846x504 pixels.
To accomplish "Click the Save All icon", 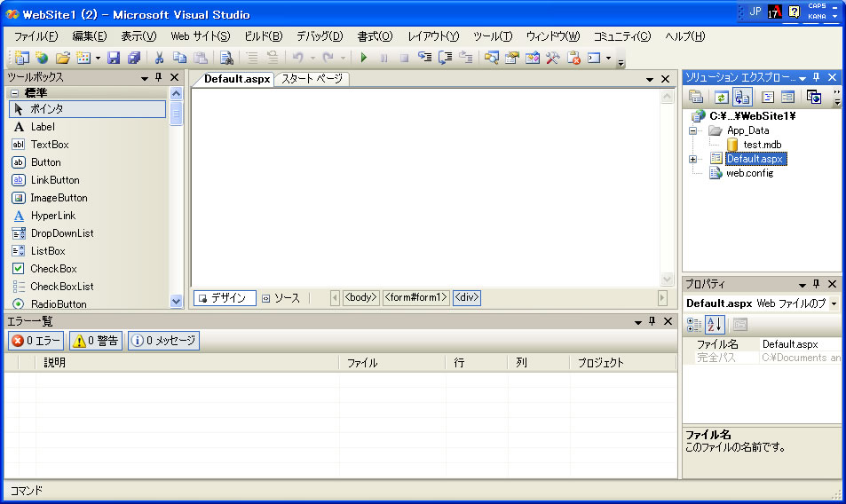I will tap(134, 57).
